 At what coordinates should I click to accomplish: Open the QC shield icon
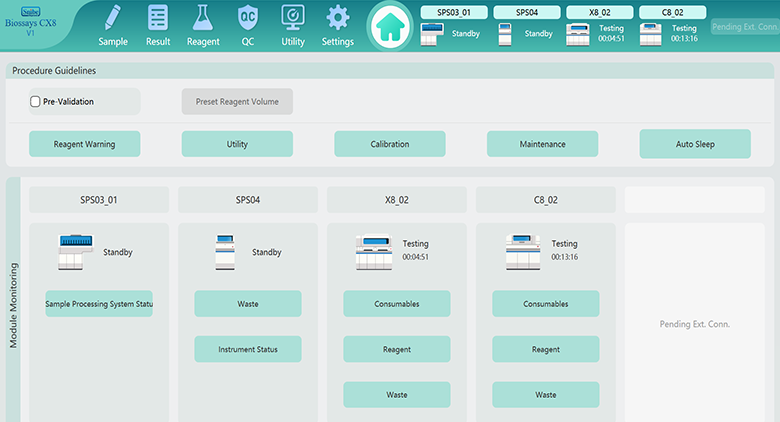(x=248, y=19)
